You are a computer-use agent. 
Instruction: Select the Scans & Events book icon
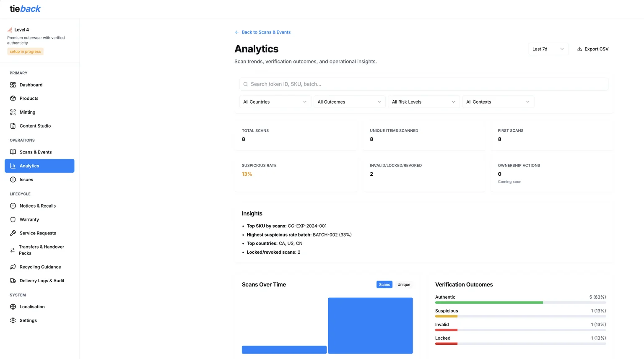coord(13,152)
